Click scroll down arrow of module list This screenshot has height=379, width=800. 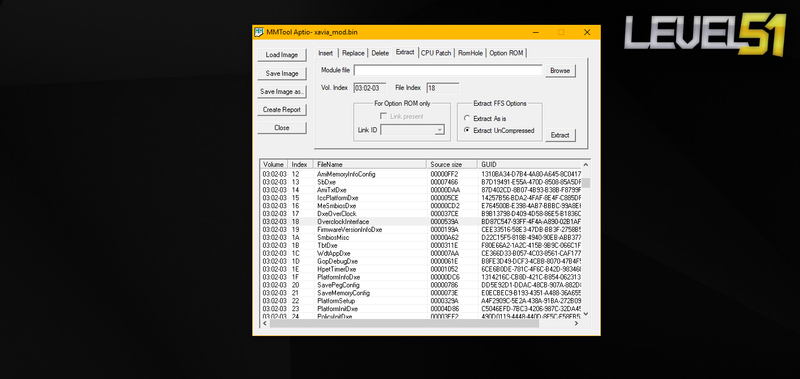coord(585,314)
